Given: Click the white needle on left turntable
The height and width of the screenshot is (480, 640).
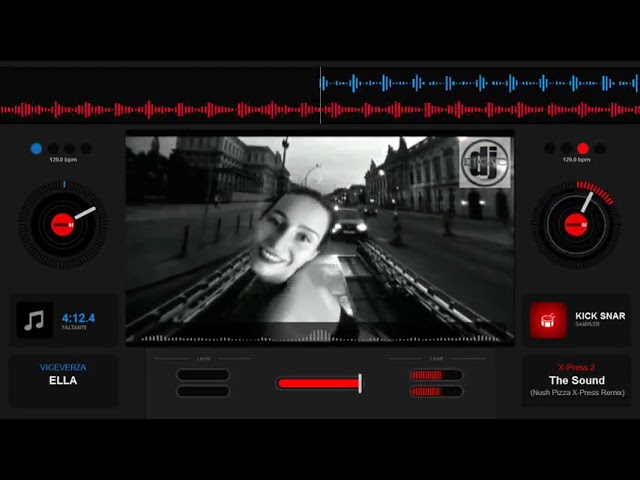Looking at the screenshot, I should [x=85, y=213].
